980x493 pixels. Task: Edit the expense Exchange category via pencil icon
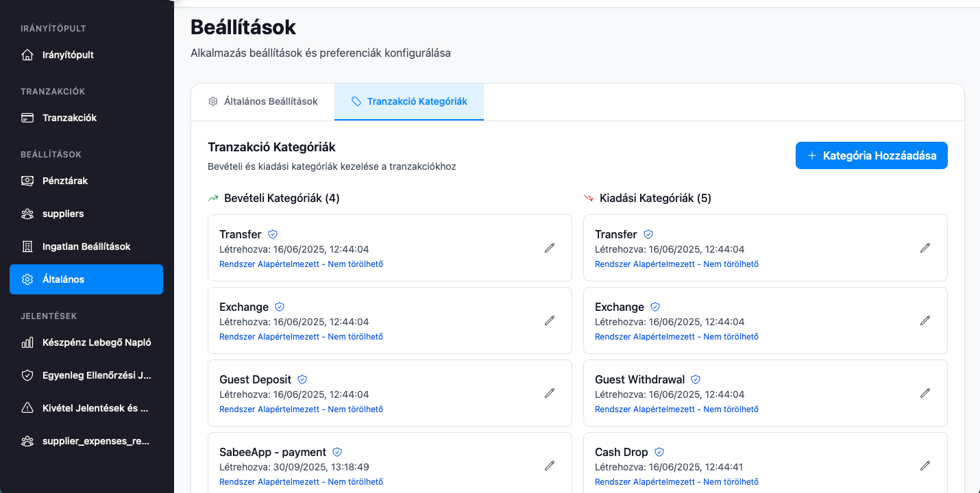pyautogui.click(x=924, y=320)
